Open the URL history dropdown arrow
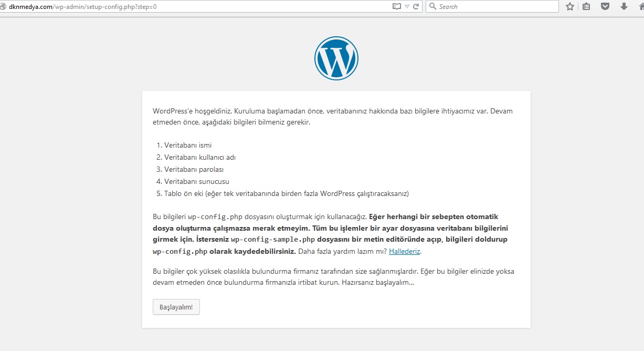The height and width of the screenshot is (351, 644). pos(407,7)
